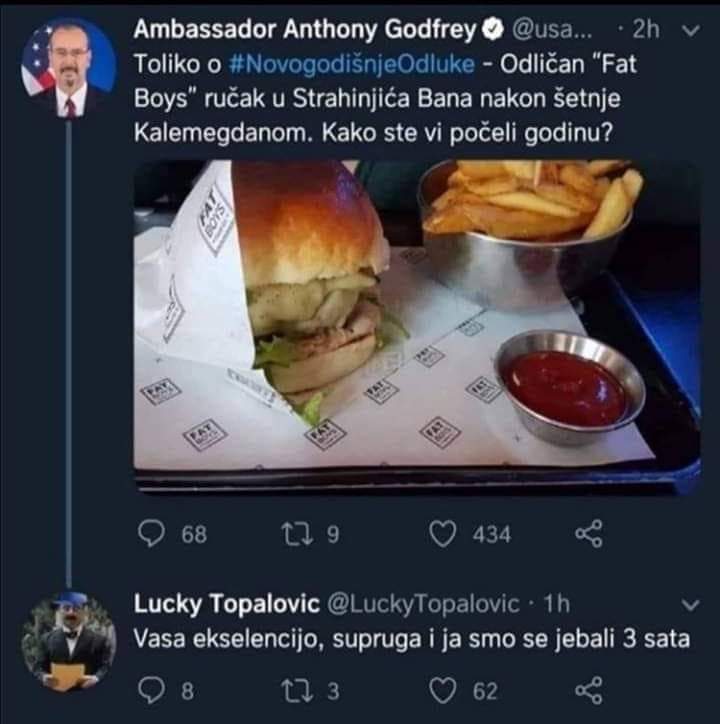
Task: Click the 2h timestamp on the tweet
Action: click(x=646, y=30)
